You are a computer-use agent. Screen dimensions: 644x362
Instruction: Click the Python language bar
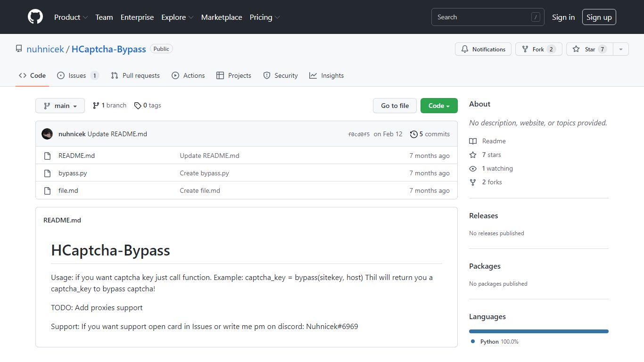(x=539, y=331)
